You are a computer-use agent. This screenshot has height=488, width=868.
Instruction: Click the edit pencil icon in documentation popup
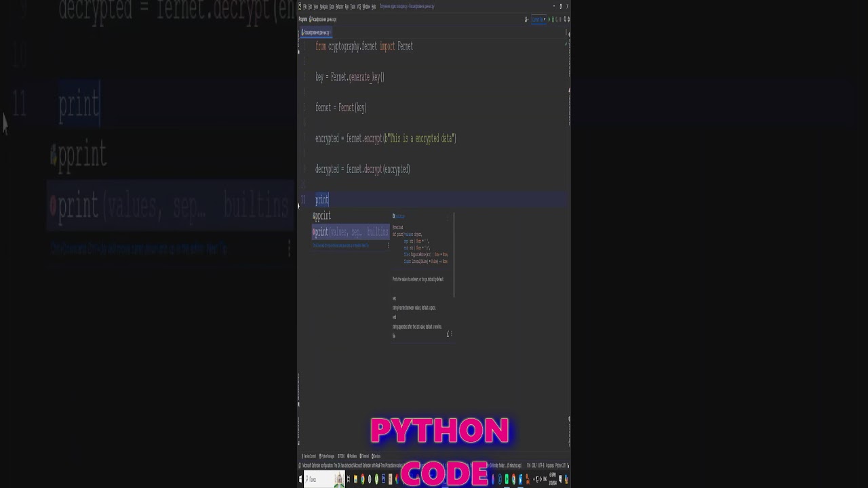(448, 333)
